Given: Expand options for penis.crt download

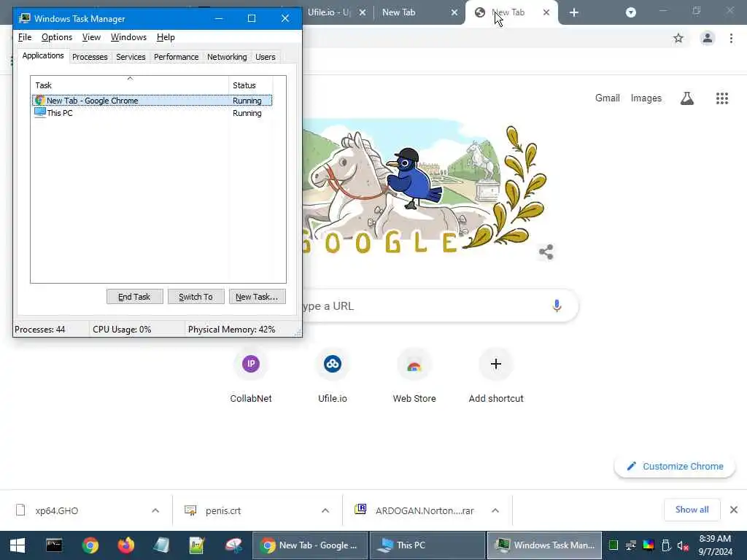Looking at the screenshot, I should (325, 510).
